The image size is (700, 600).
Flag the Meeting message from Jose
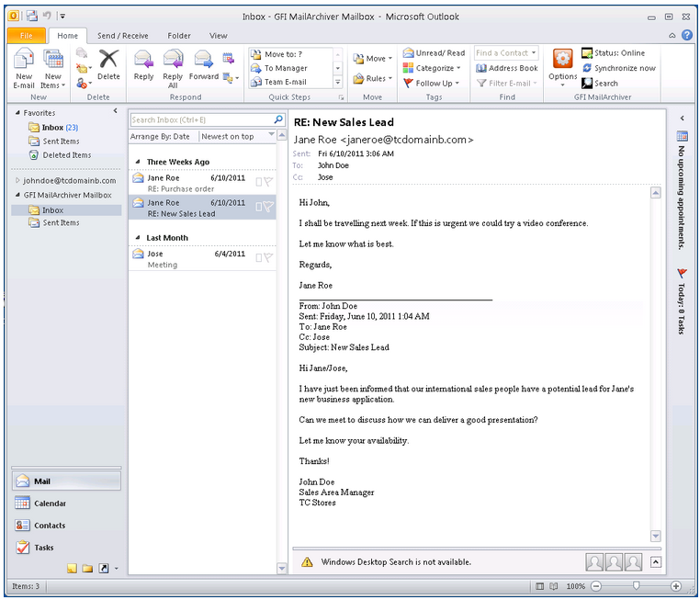(268, 257)
